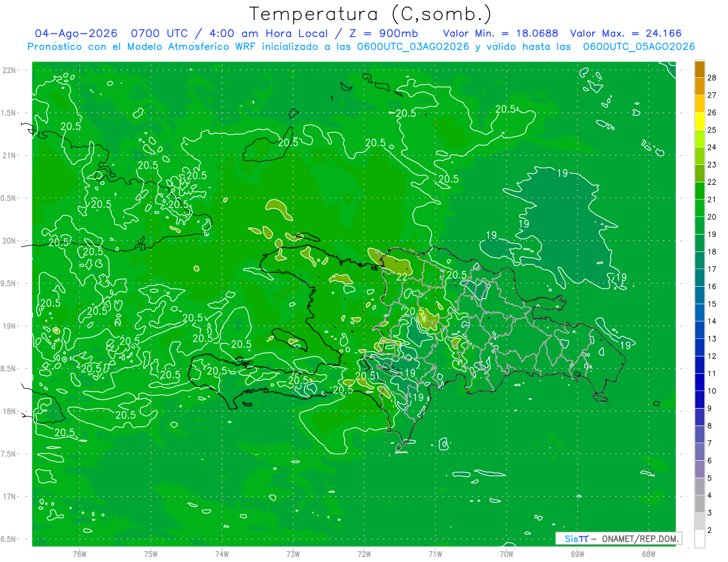Click the yellow swatch between 25 and 26
Viewport: 728px width, 562px height.
click(699, 121)
